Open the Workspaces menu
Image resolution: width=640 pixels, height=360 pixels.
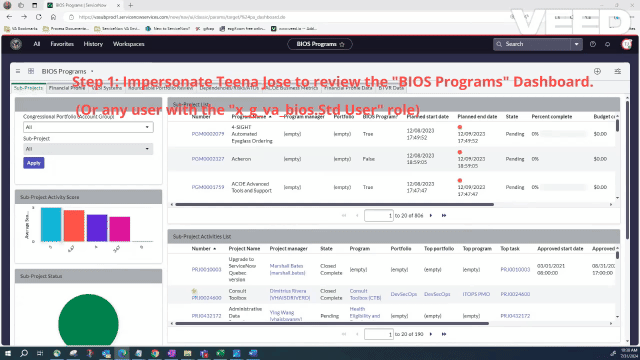coord(129,44)
